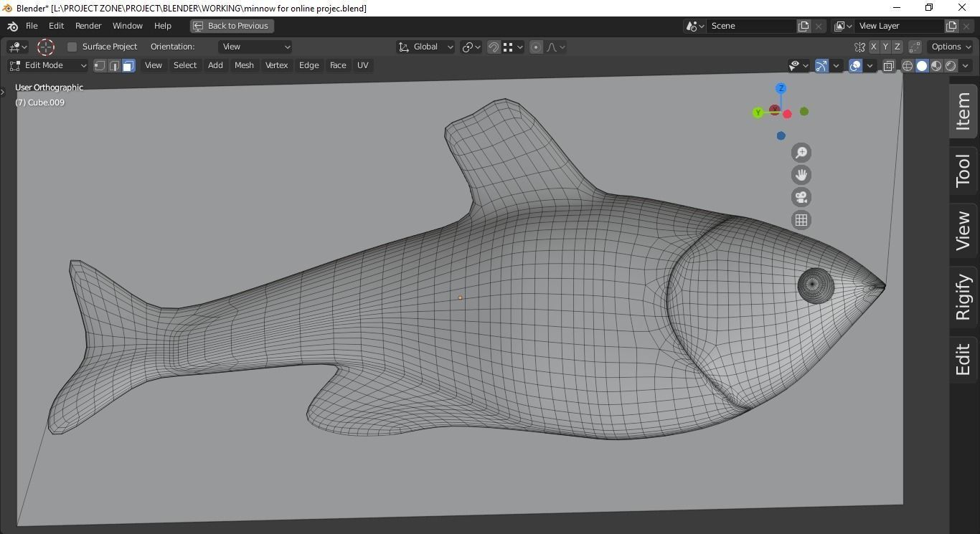The height and width of the screenshot is (534, 980).
Task: Open the tool settings icon dropdown
Action: pyautogui.click(x=17, y=47)
